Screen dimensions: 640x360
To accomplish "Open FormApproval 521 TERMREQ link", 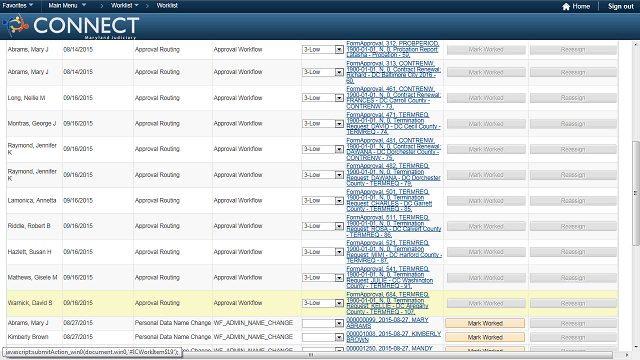I will point(394,252).
